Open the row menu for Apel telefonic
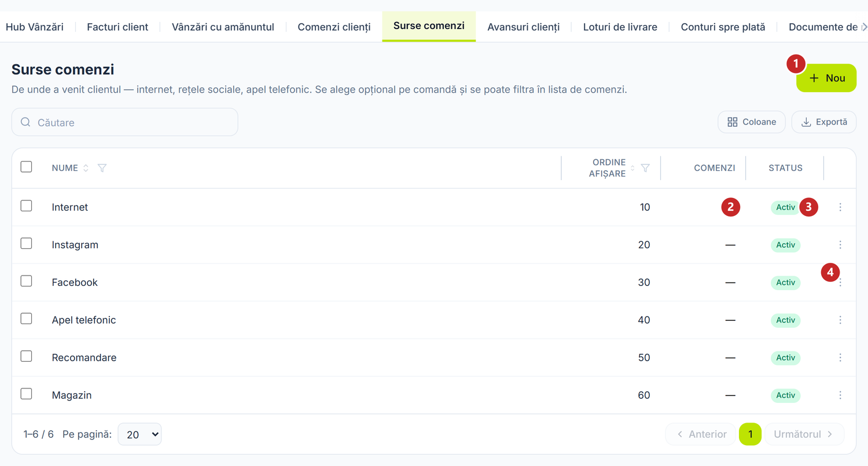Image resolution: width=868 pixels, height=466 pixels. point(840,320)
